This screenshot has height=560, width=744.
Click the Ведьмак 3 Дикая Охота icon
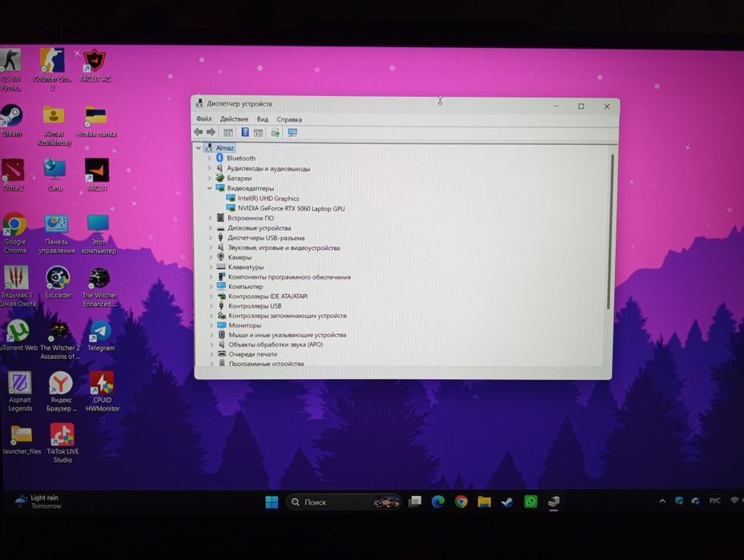point(17,286)
